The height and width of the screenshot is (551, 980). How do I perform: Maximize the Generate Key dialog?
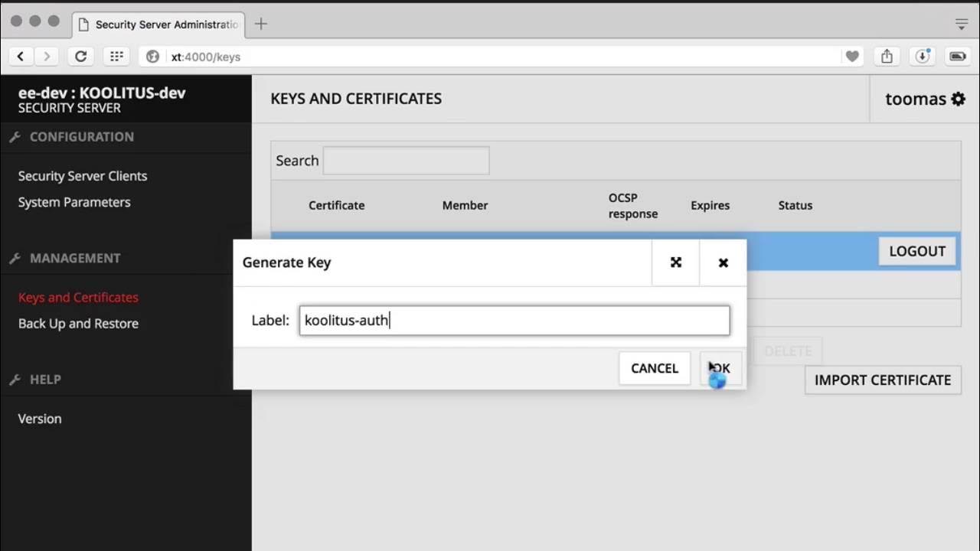pos(675,262)
